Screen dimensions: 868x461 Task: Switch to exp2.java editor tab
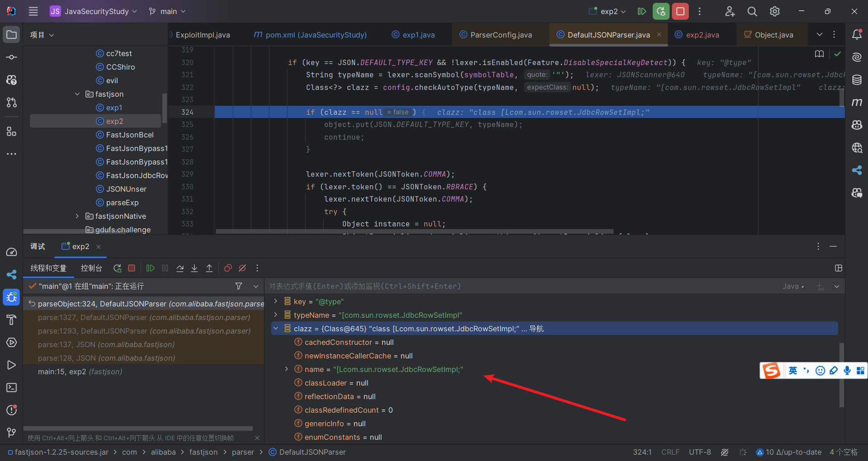click(x=697, y=35)
